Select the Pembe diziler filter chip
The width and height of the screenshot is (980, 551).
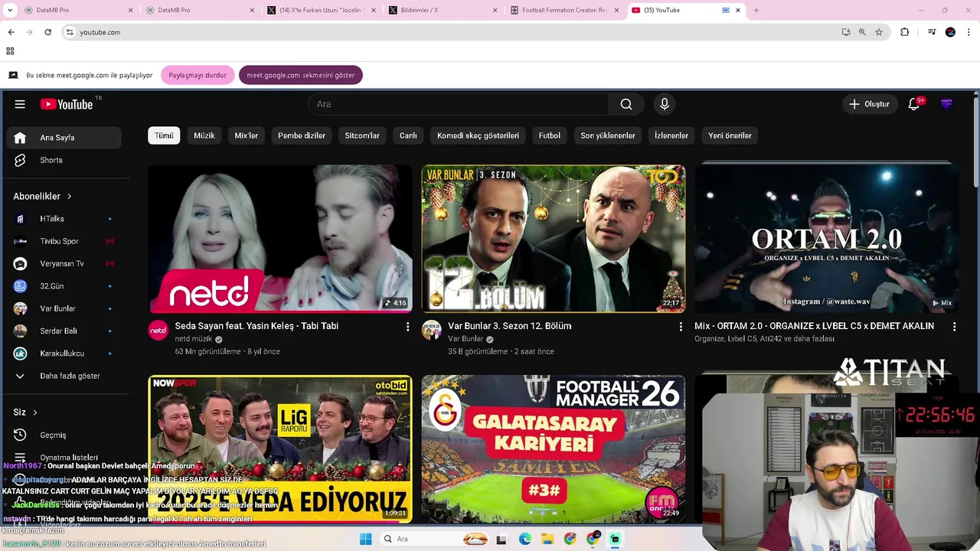(x=302, y=135)
